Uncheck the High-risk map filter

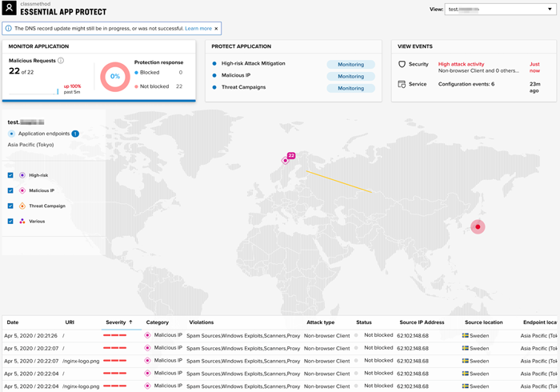pyautogui.click(x=10, y=175)
